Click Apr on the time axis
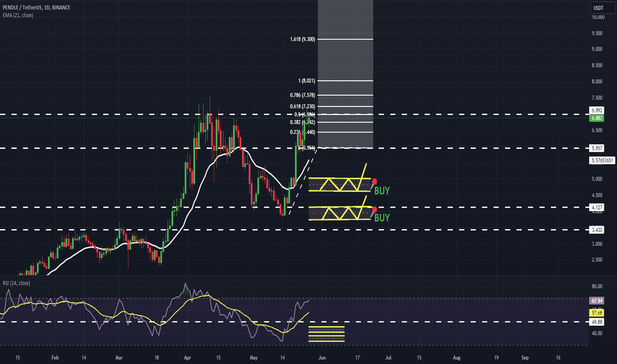The width and height of the screenshot is (617, 364). (x=187, y=357)
